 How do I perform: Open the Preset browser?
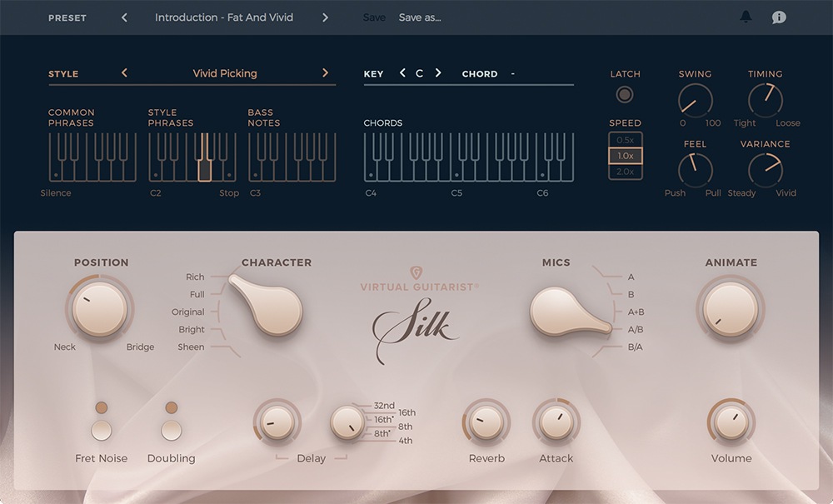coord(67,17)
